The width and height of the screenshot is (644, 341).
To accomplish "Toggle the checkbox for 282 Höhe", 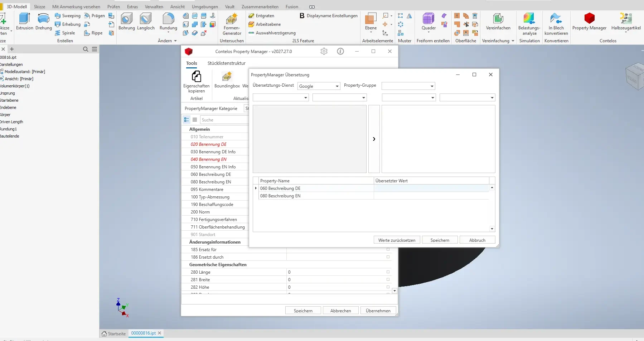I will (388, 287).
